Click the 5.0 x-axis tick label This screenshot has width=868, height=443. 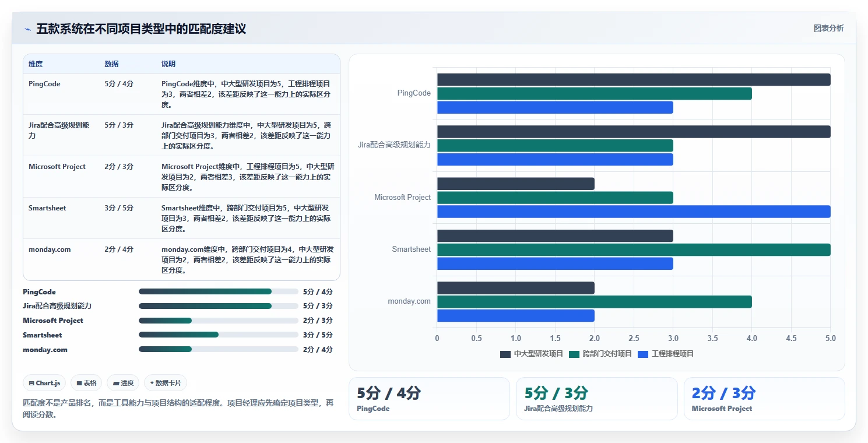point(830,338)
